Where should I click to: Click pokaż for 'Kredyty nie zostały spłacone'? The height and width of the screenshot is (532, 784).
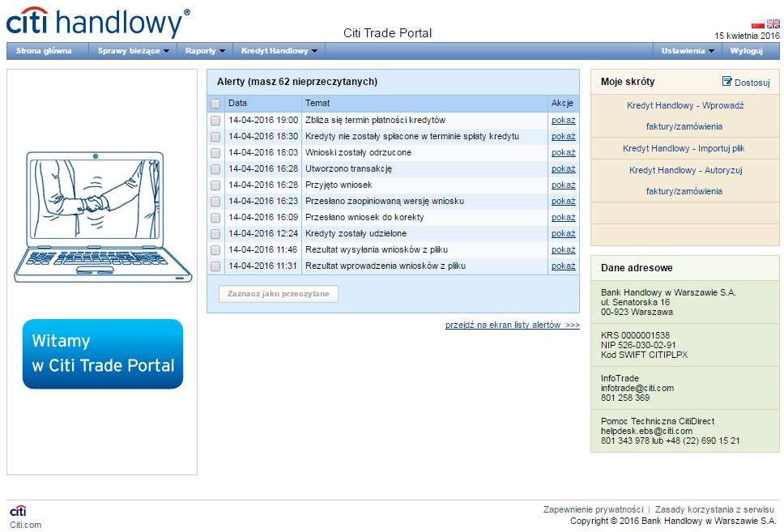pyautogui.click(x=564, y=136)
